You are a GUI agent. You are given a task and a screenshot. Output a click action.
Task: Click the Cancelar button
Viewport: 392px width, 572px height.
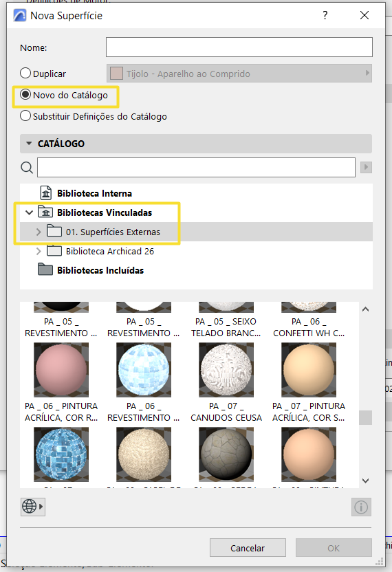click(x=248, y=548)
